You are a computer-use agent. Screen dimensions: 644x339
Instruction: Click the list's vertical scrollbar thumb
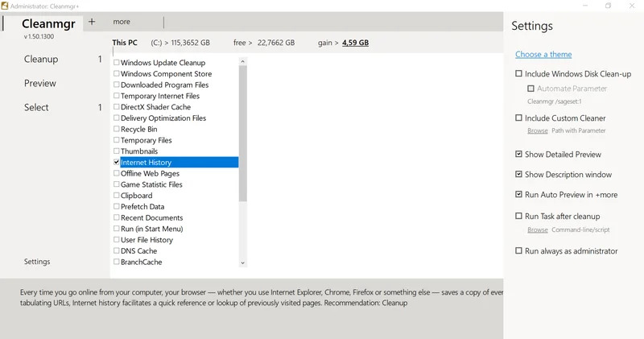click(243, 134)
